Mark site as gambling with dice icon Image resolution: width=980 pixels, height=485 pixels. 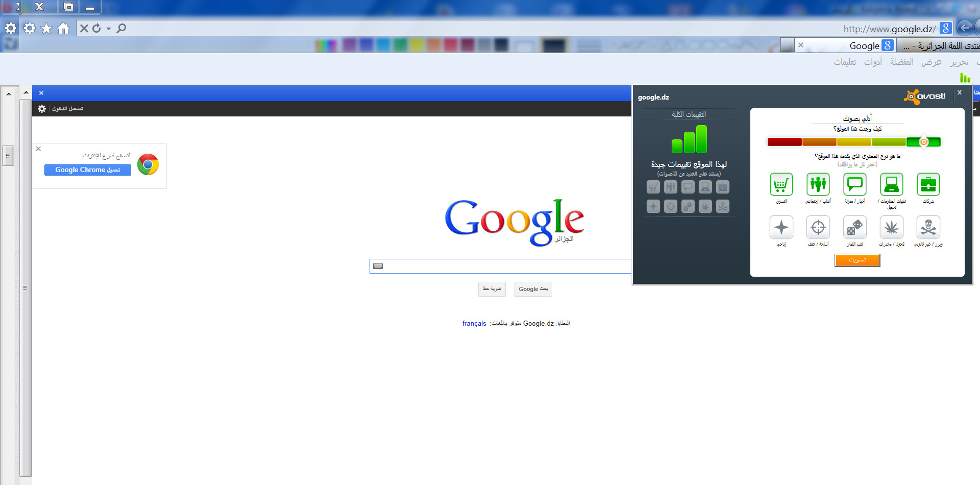tap(854, 228)
